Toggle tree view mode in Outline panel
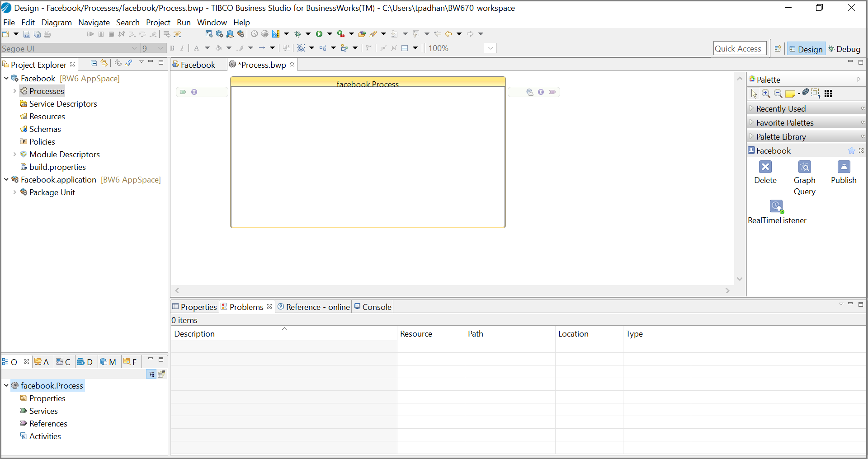This screenshot has height=459, width=868. 151,374
